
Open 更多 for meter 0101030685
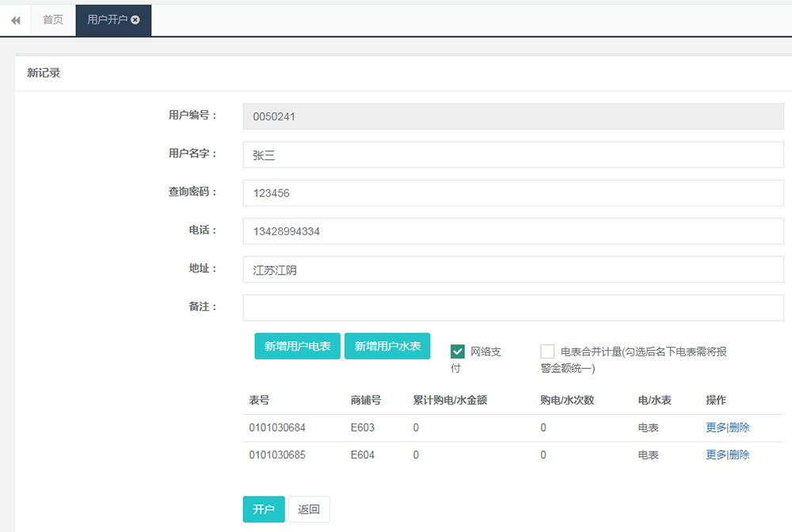coord(715,454)
